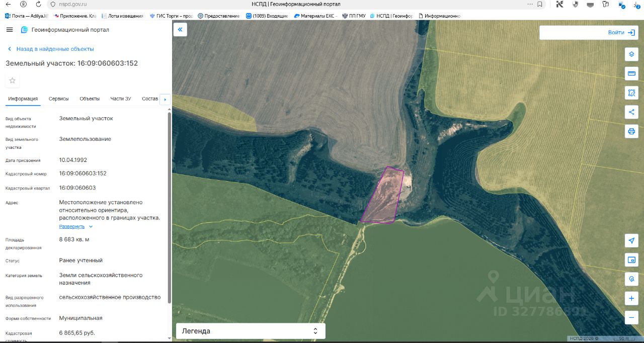Open the Информация tab
The image size is (644, 343).
(x=23, y=99)
